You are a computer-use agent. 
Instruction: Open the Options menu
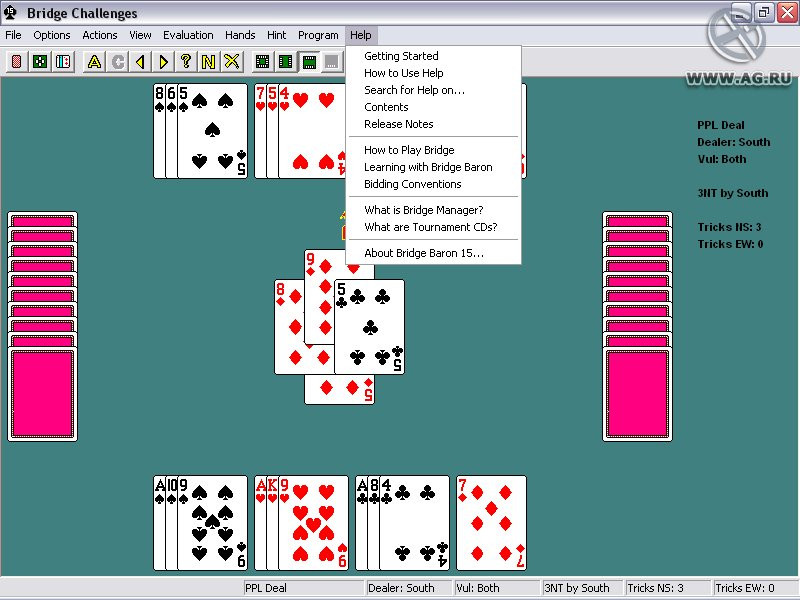click(52, 35)
